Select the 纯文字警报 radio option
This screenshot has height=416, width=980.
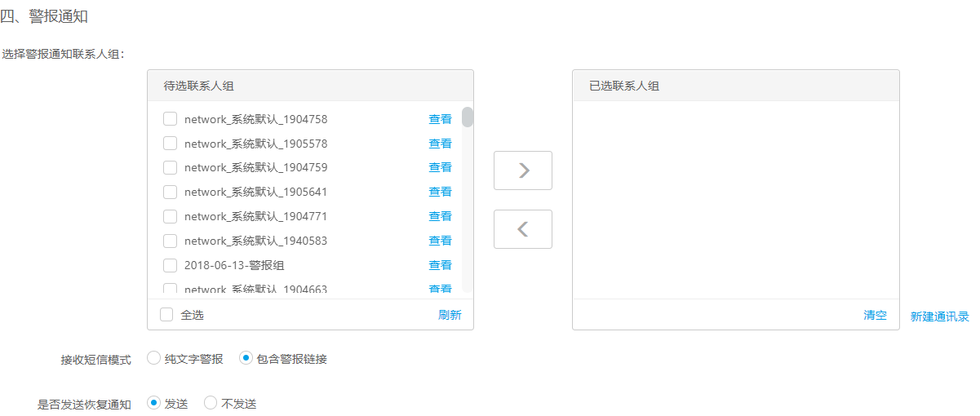click(x=154, y=358)
